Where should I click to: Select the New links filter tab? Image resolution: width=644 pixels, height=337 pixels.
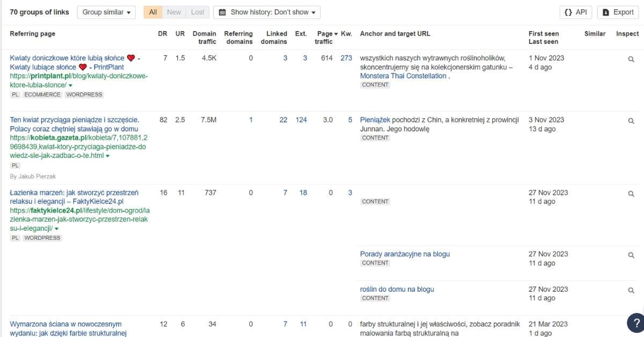tap(174, 12)
